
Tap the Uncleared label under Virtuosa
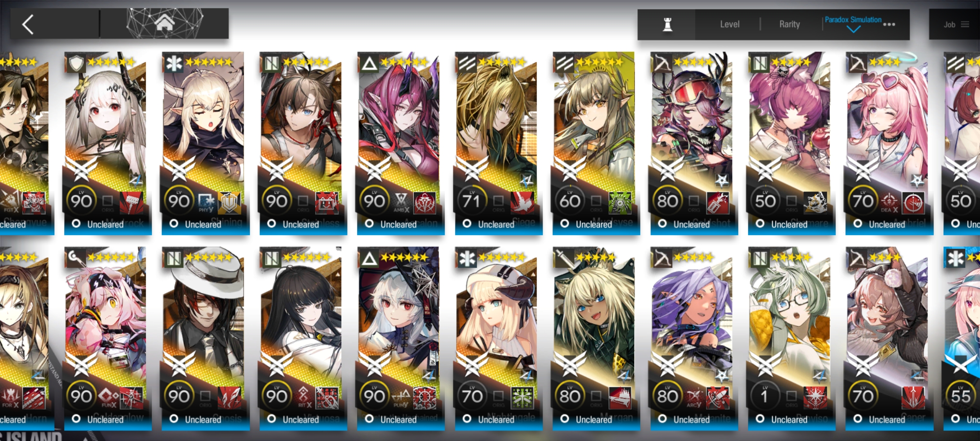301,419
